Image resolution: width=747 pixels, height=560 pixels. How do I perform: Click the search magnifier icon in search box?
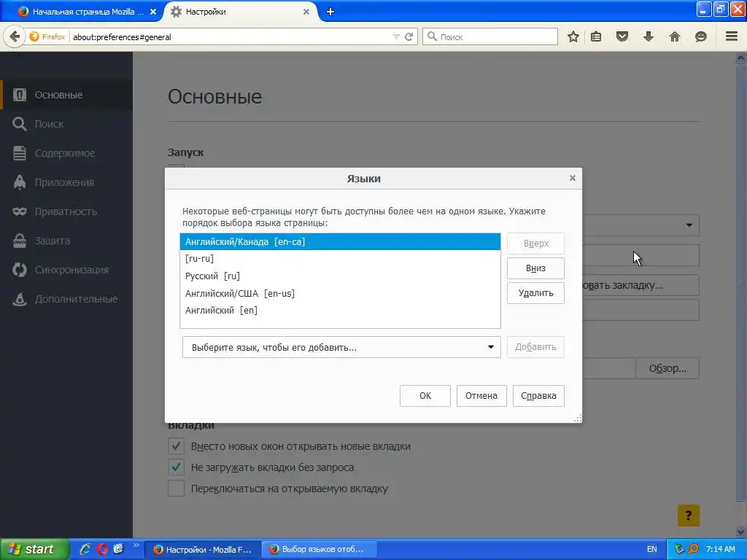(432, 36)
